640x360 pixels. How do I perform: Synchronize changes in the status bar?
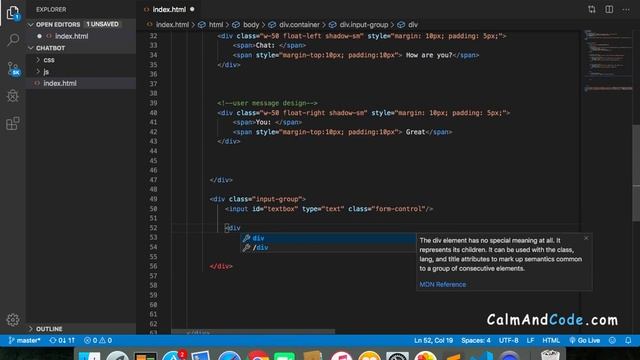point(62,340)
